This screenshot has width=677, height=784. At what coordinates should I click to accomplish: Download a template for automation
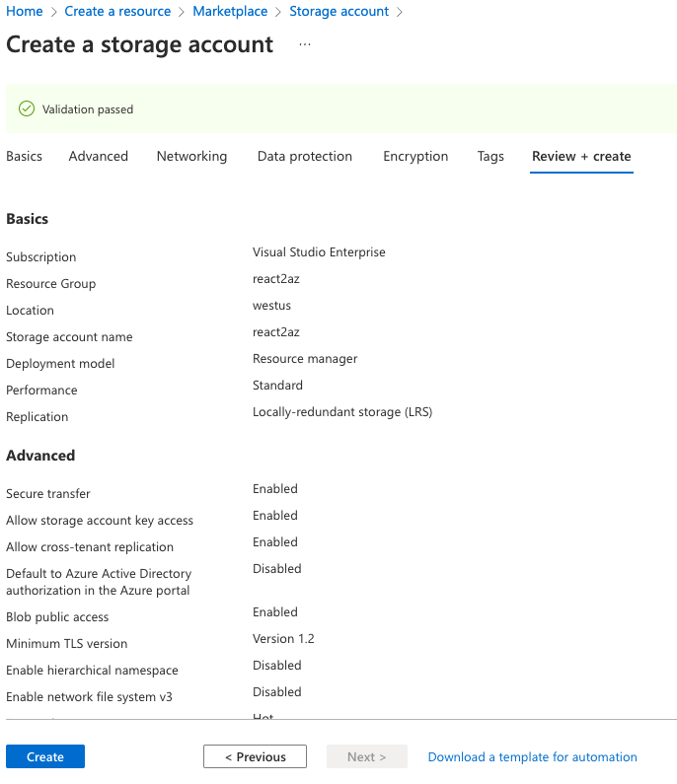(x=532, y=756)
